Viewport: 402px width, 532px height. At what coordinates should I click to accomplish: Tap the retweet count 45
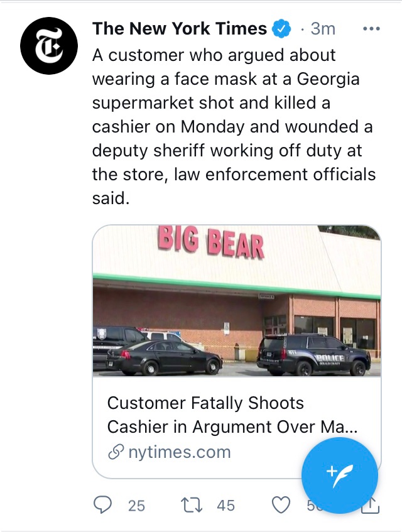(225, 505)
